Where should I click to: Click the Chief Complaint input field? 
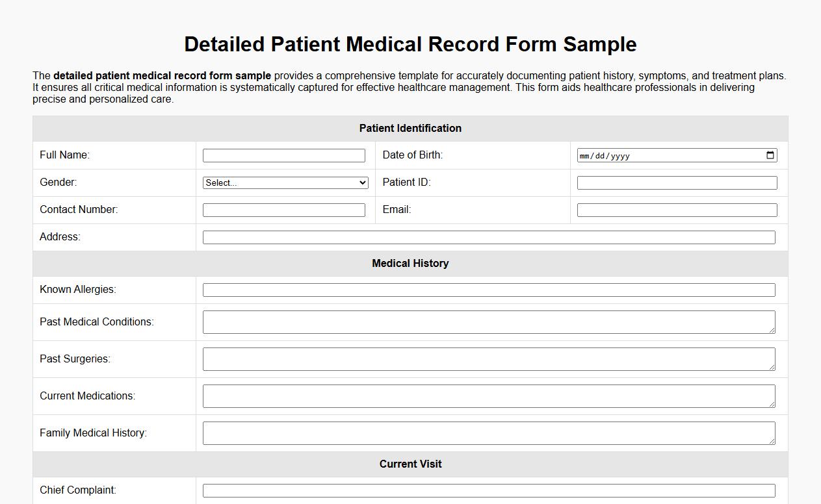(489, 490)
